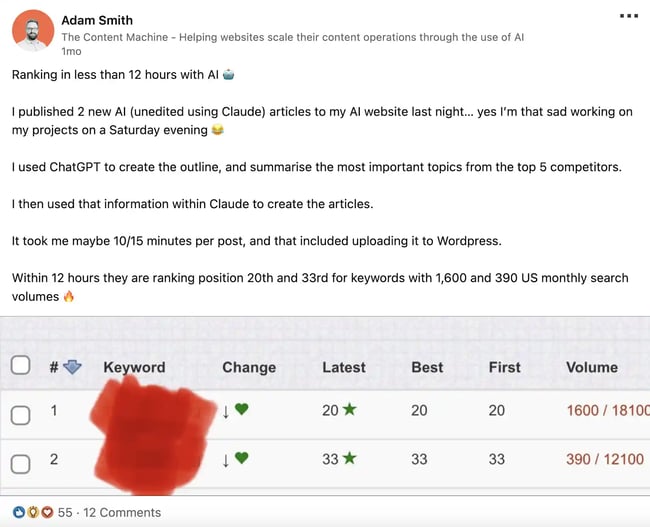
Task: Sort table by Latest column header
Action: point(344,367)
